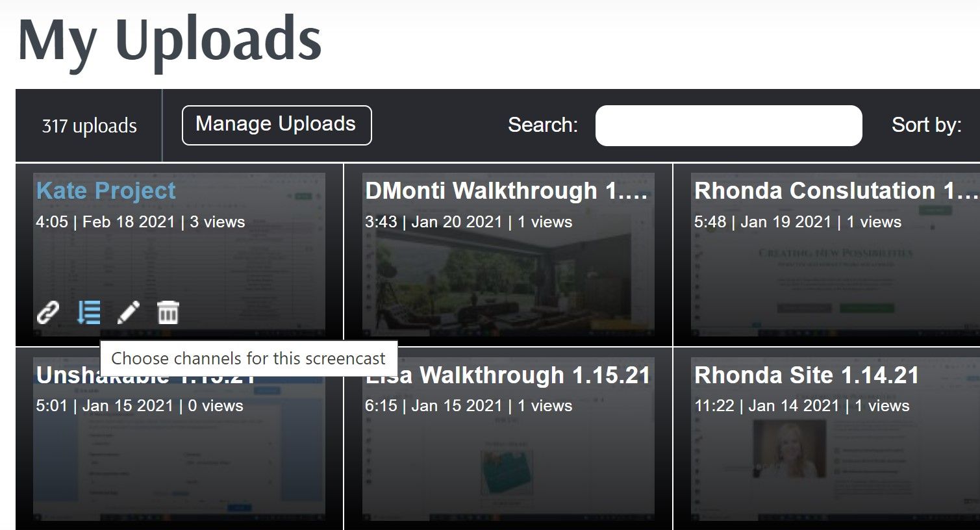Select the 317 uploads count text
The height and width of the screenshot is (530, 980).
pyautogui.click(x=90, y=125)
